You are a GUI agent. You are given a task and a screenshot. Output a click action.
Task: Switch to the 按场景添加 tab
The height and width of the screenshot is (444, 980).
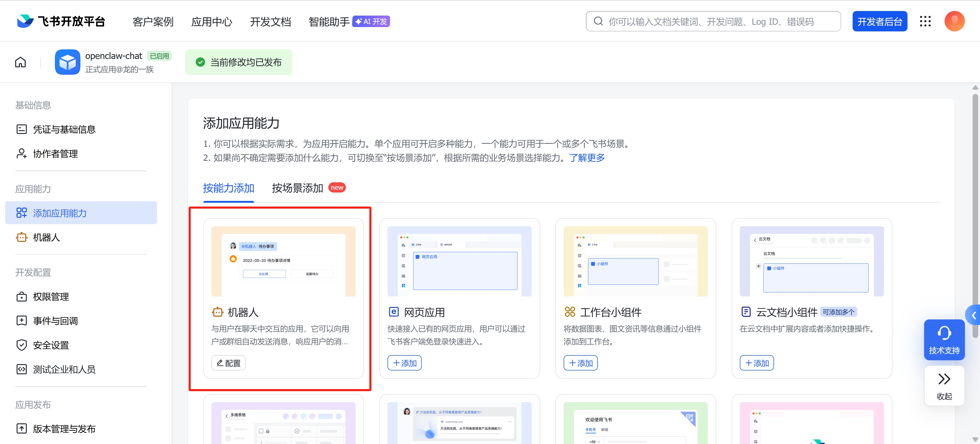tap(297, 188)
